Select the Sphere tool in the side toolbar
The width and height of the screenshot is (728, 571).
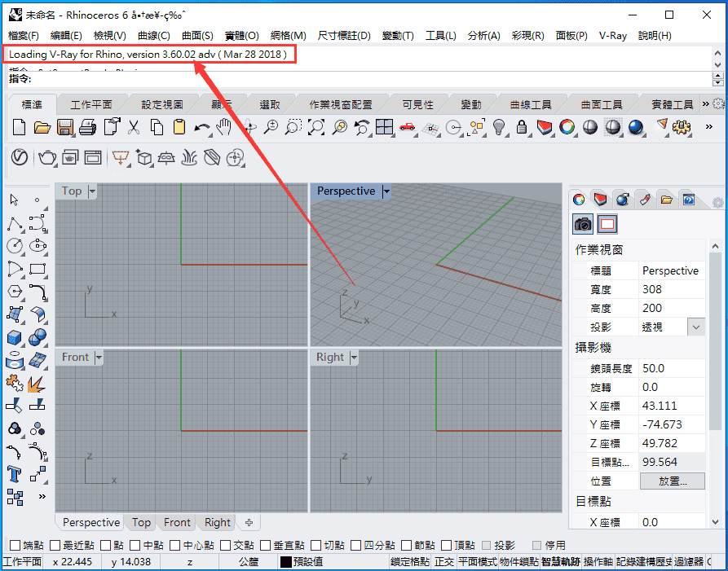pos(36,337)
